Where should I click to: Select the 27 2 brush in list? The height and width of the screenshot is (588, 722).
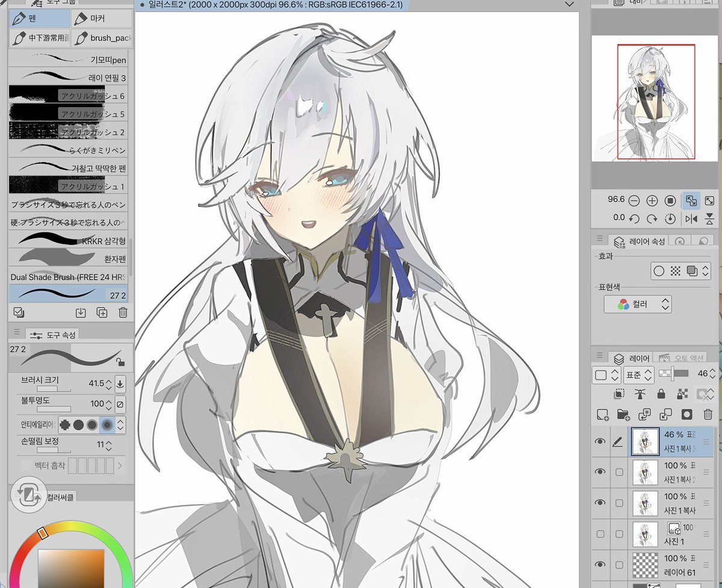[x=69, y=294]
